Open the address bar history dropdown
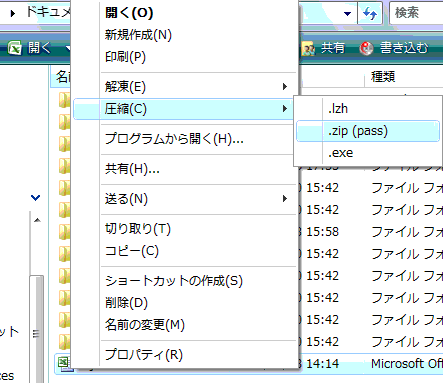The height and width of the screenshot is (383, 443). click(x=347, y=14)
